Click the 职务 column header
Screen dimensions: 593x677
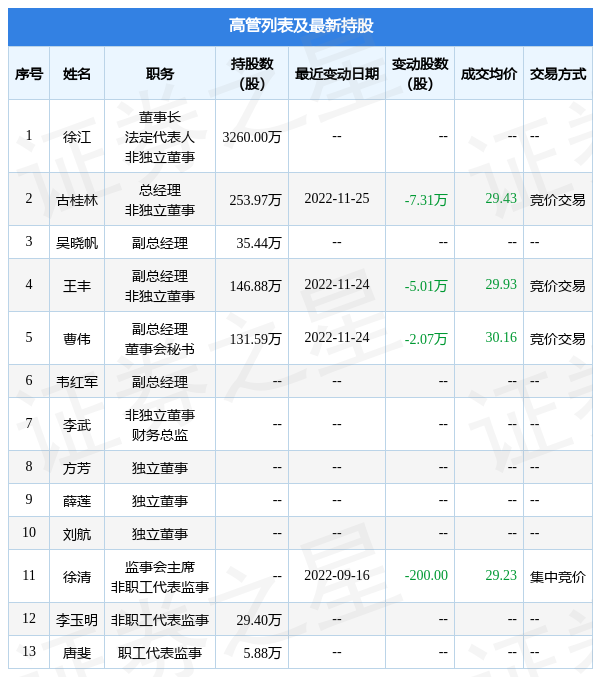point(160,74)
